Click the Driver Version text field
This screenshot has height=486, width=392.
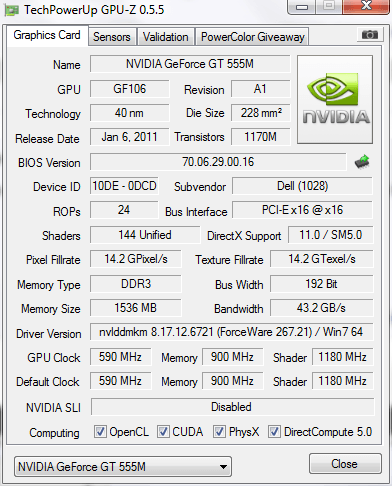coord(231,332)
